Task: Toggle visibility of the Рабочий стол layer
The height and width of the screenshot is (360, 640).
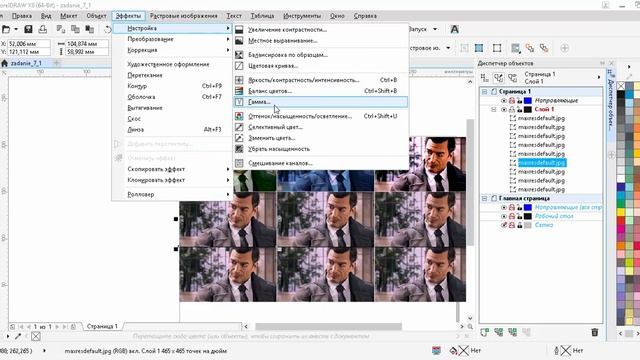Action: point(504,216)
